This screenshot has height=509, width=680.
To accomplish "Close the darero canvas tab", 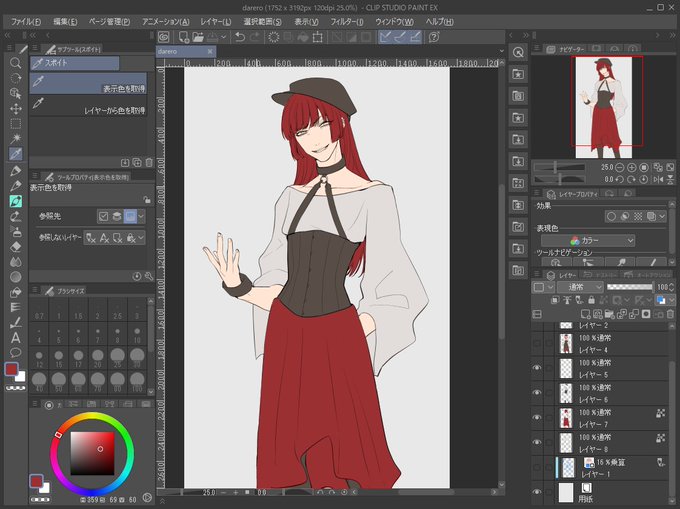I will click(x=210, y=51).
